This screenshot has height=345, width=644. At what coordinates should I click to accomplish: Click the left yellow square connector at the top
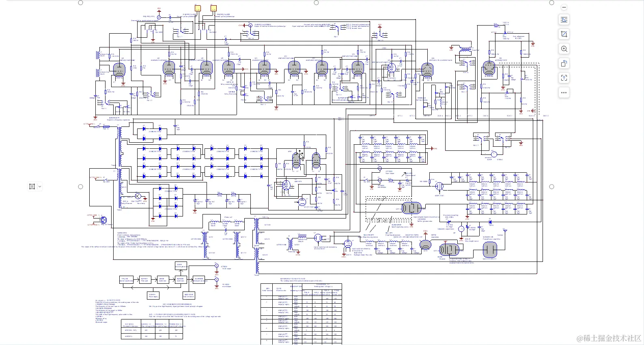[x=198, y=8]
